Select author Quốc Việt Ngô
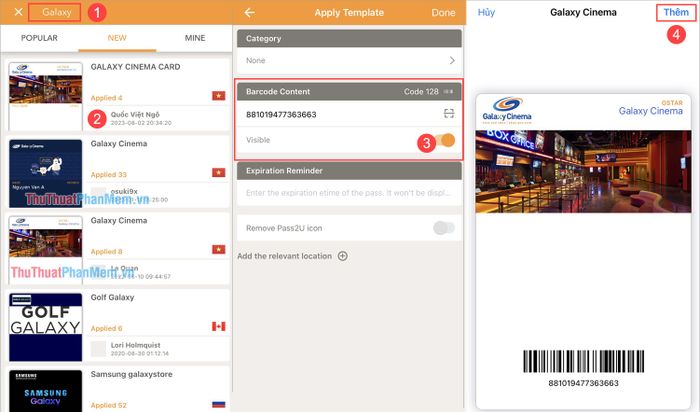The image size is (700, 412). coord(135,114)
